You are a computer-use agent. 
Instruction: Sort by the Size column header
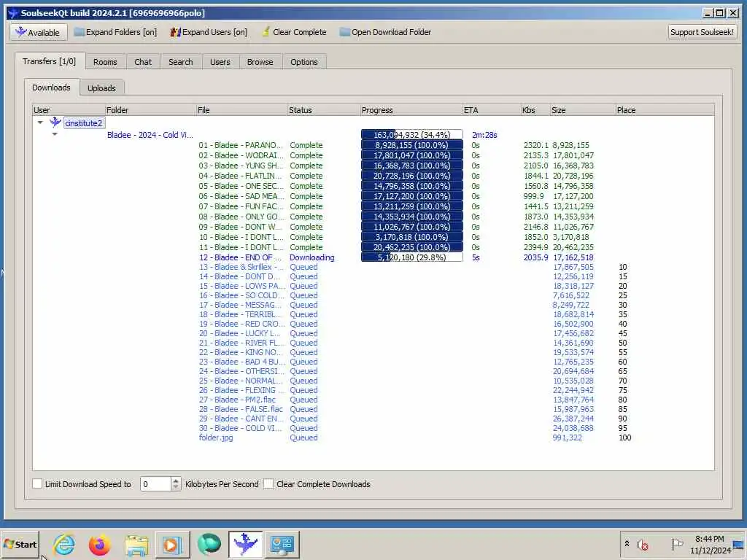coord(582,110)
